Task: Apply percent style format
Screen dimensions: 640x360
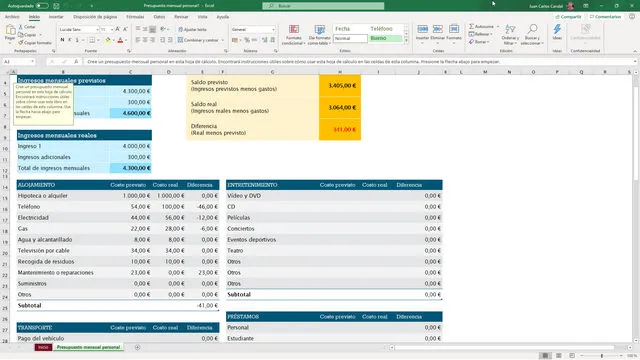Action: 247,40
